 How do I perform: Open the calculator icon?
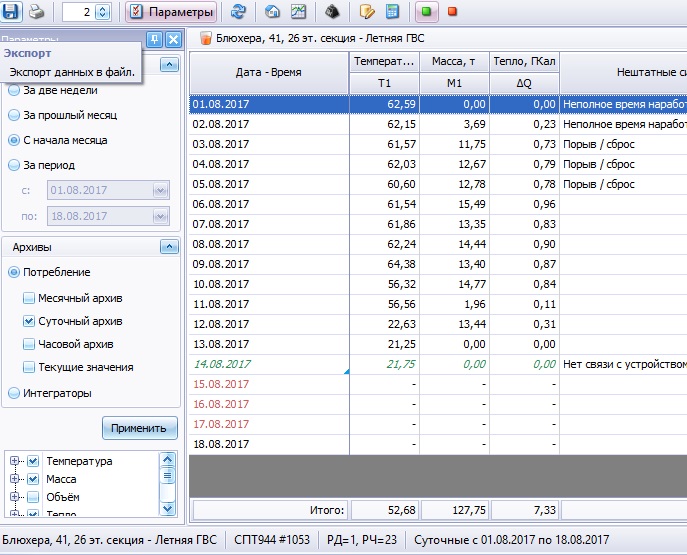coord(392,12)
